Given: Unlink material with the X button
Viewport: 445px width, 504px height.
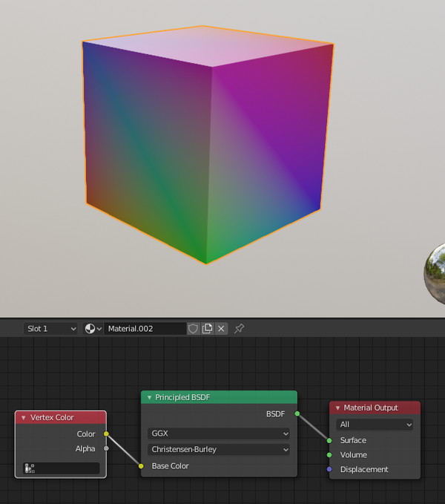Looking at the screenshot, I should (221, 329).
